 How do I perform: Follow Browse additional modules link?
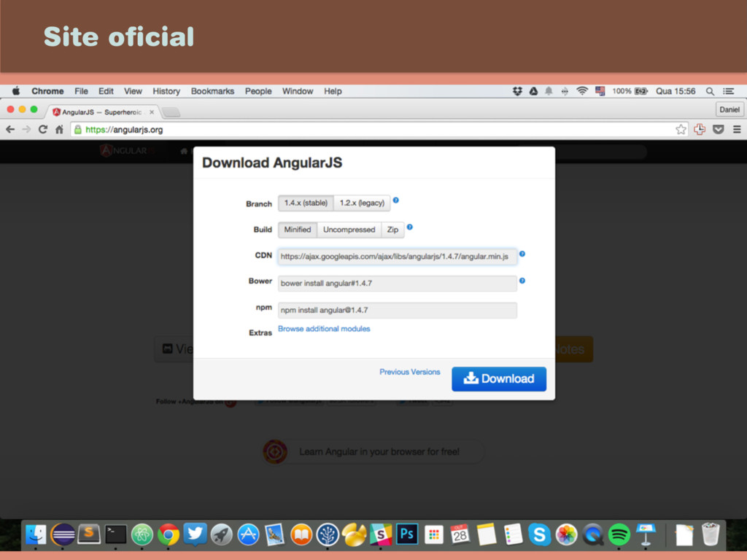point(324,329)
